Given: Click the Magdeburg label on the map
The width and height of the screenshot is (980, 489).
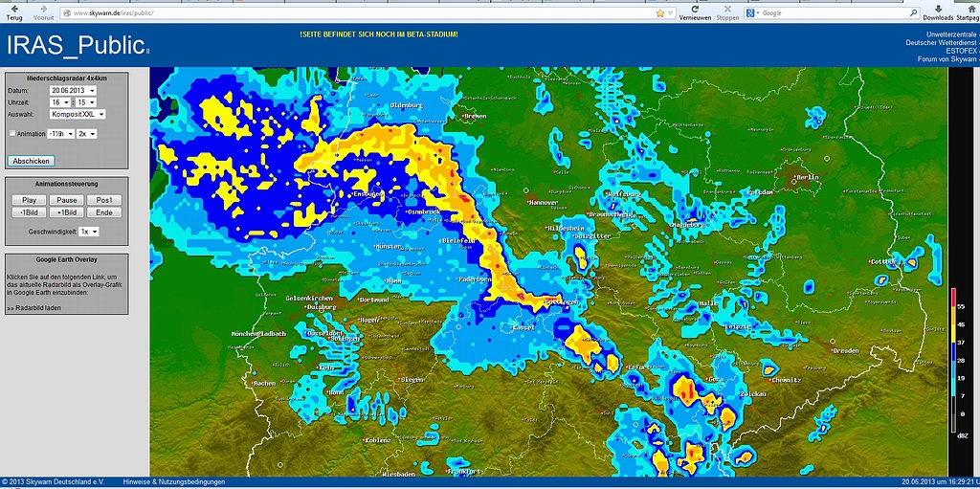Looking at the screenshot, I should coord(687,224).
